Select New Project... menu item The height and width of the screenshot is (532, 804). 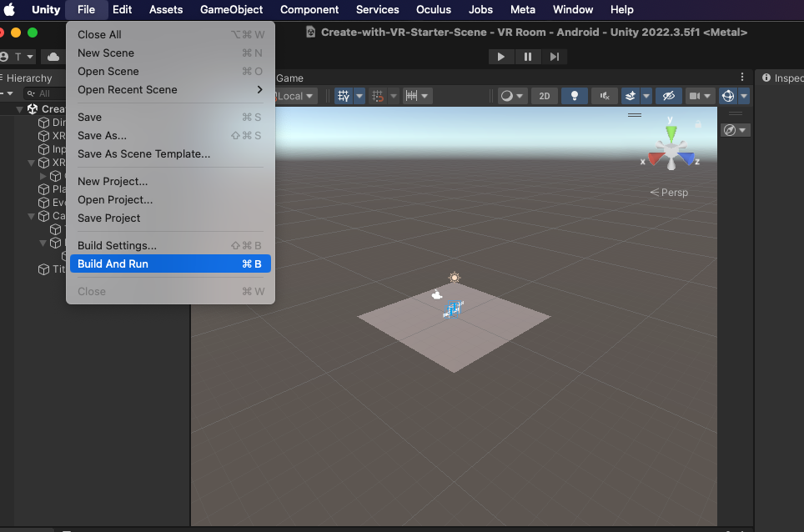click(x=170, y=182)
